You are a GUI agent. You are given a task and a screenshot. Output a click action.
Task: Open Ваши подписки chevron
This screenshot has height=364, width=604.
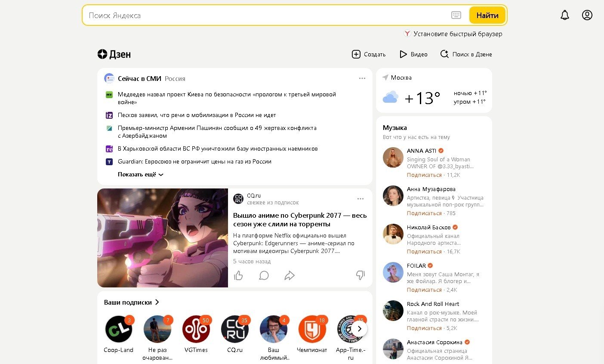157,302
